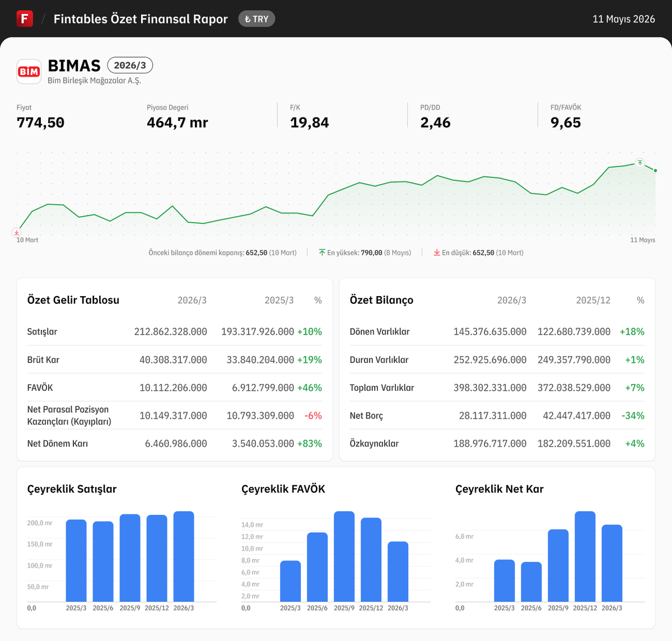Click FAVÖK 2025/3 value 6.912.799.000
The height and width of the screenshot is (641, 672).
pos(263,387)
